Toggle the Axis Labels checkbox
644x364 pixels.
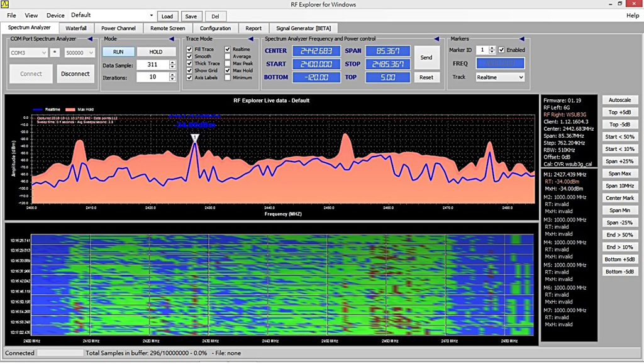click(189, 77)
